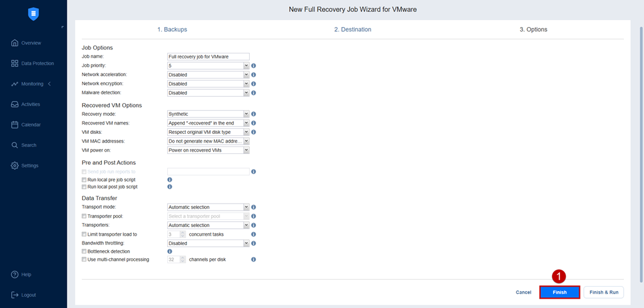Open the Network encryption dropdown

tap(208, 84)
